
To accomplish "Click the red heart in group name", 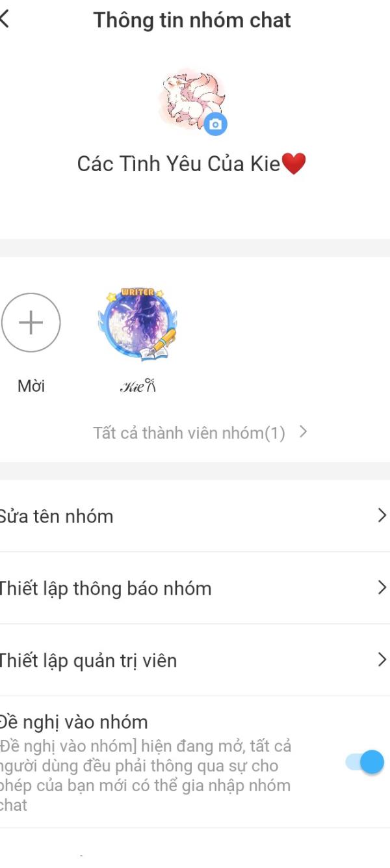I will 294,164.
